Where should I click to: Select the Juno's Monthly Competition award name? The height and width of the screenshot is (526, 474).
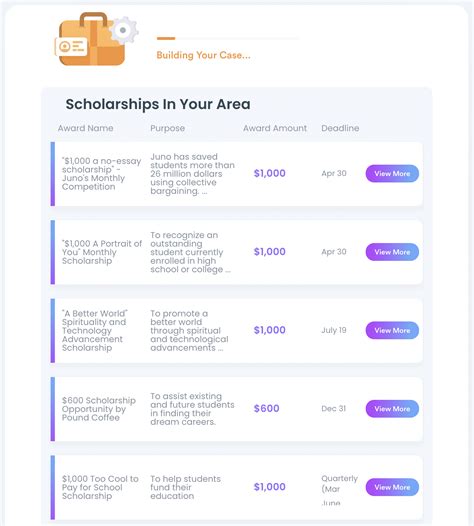pyautogui.click(x=101, y=174)
